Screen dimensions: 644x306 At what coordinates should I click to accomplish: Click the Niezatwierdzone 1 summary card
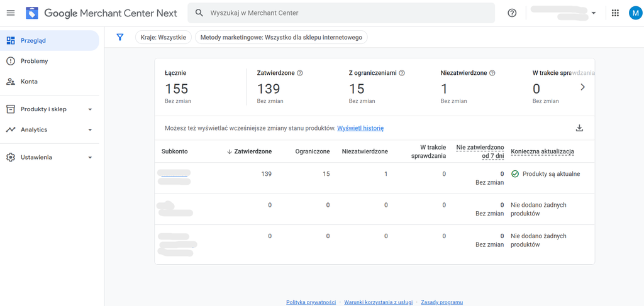(477, 87)
